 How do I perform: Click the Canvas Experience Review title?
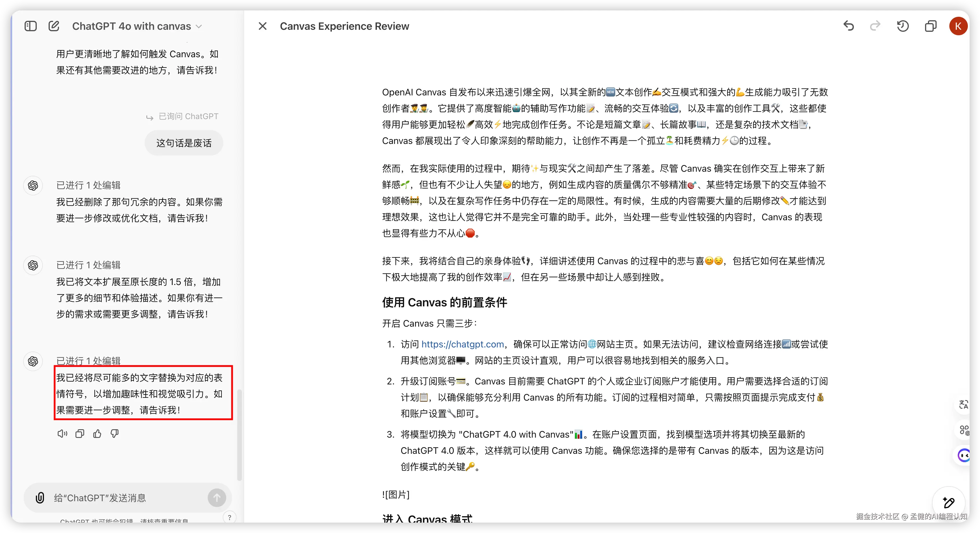[x=344, y=26]
